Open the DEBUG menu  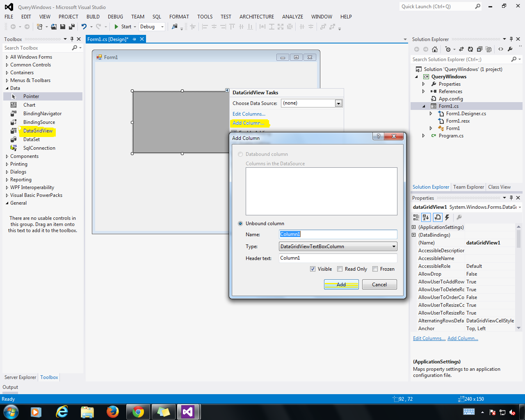coord(115,17)
